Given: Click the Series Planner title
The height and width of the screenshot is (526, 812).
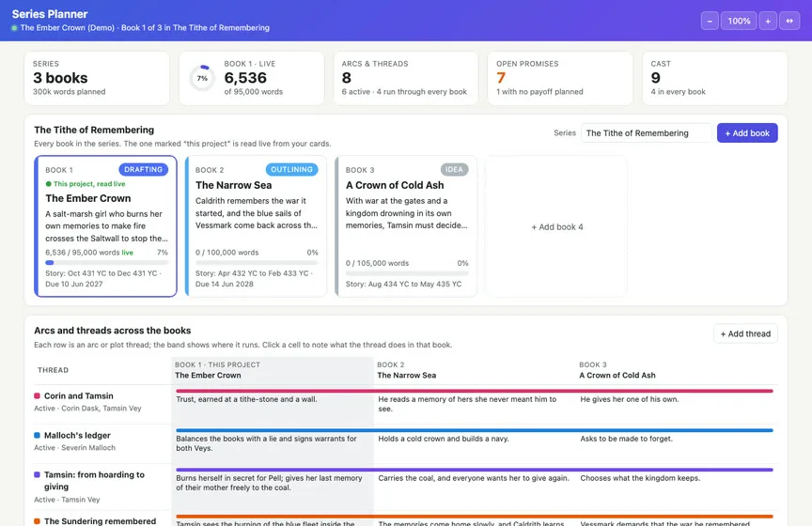Looking at the screenshot, I should [x=50, y=14].
